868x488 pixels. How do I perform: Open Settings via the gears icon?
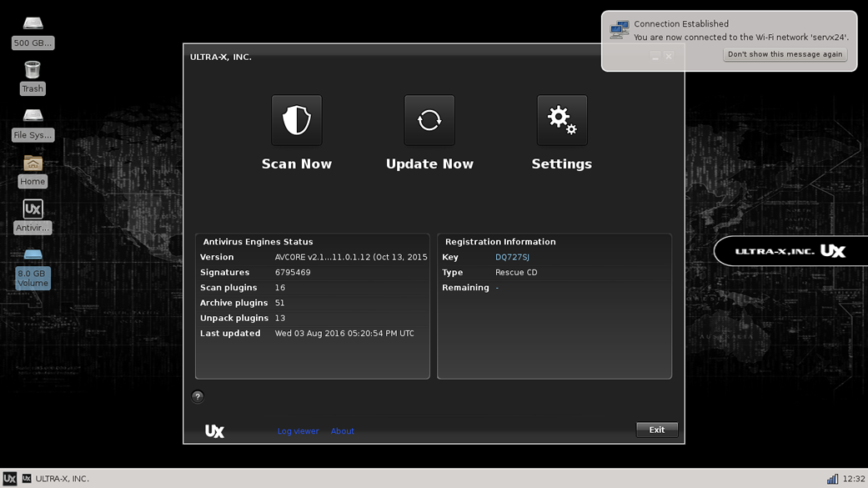click(561, 120)
